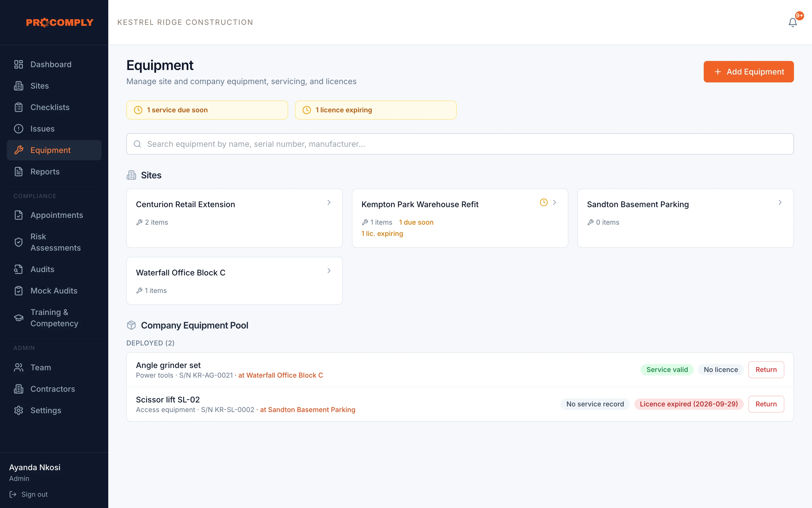Open the Contractors admin page
812x508 pixels.
pyautogui.click(x=54, y=389)
